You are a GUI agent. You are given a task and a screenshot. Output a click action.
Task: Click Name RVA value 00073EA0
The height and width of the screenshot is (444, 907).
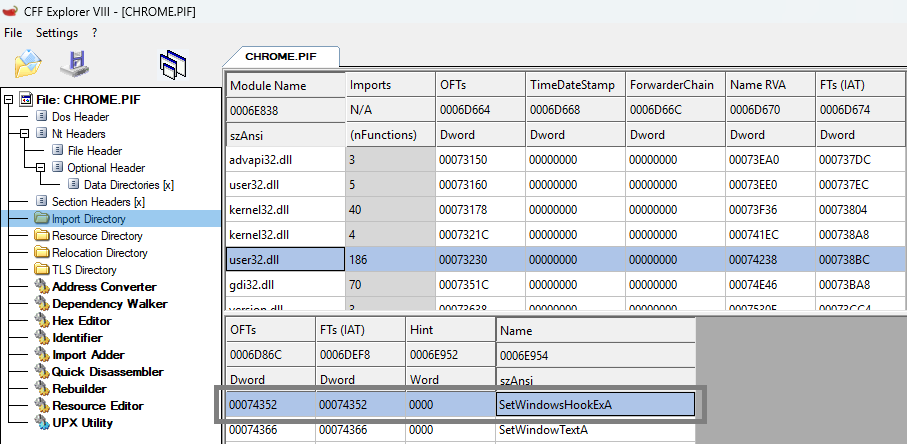click(770, 160)
